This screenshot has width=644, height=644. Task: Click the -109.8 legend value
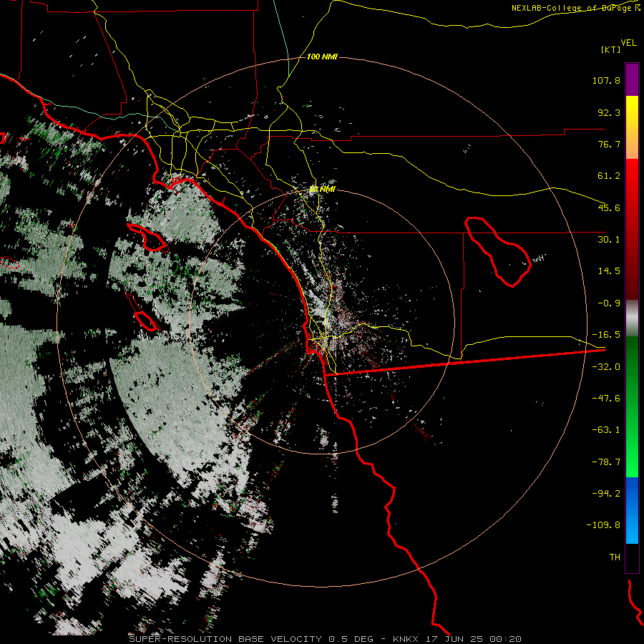pyautogui.click(x=603, y=525)
